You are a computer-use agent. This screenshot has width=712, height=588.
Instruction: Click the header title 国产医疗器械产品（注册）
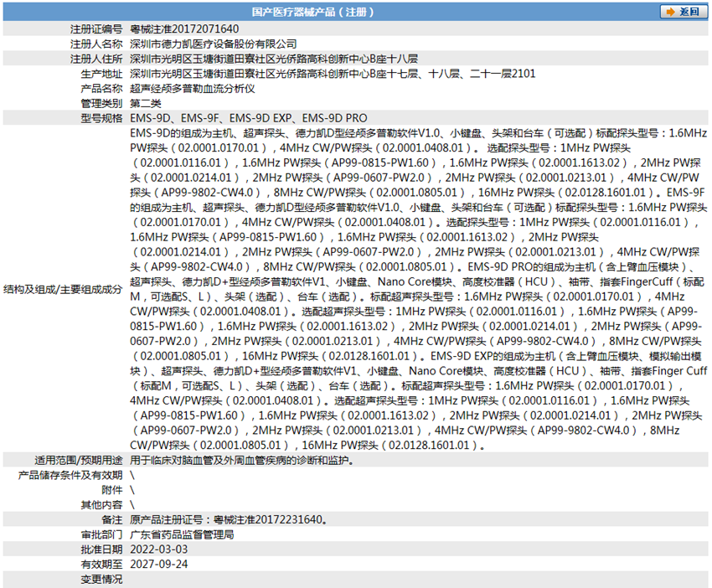pos(313,13)
